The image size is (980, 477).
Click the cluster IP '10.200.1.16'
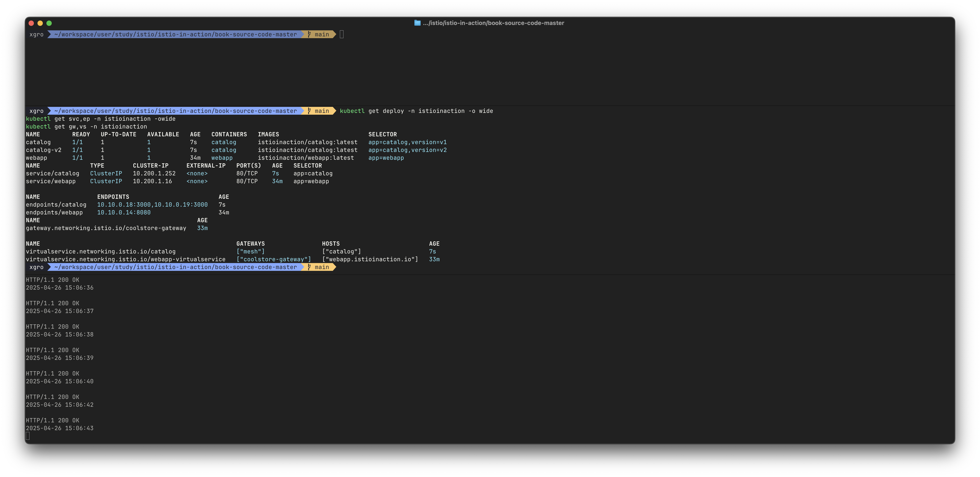pyautogui.click(x=152, y=181)
